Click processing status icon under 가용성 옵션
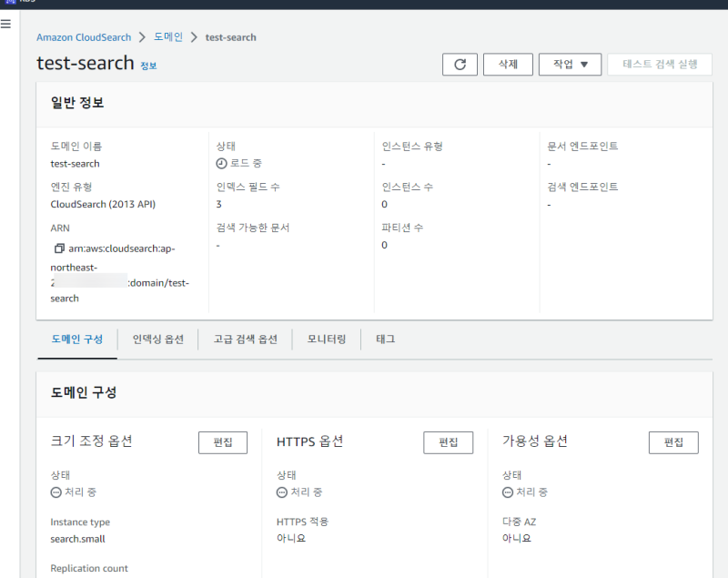Image resolution: width=728 pixels, height=578 pixels. pos(508,492)
